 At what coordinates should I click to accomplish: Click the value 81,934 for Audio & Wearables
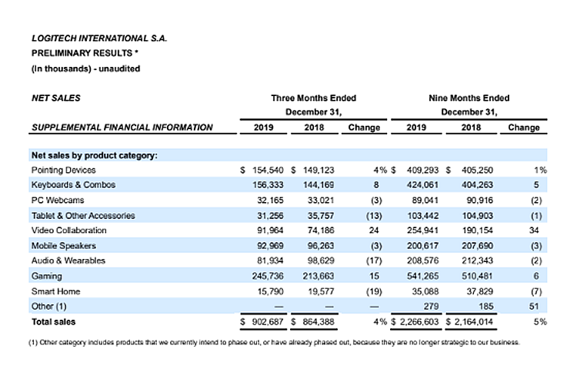click(x=270, y=261)
